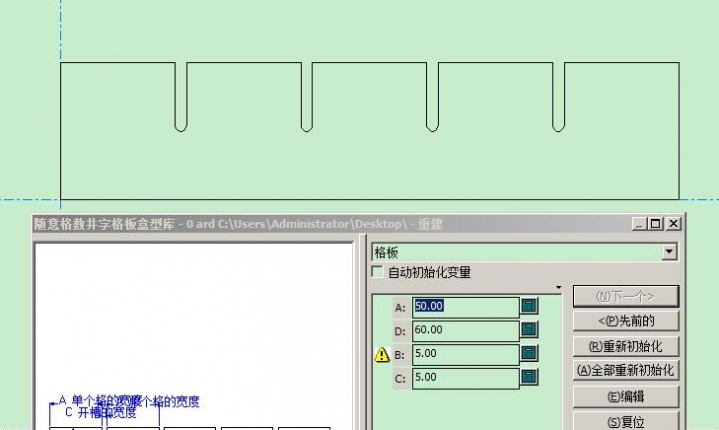Click the D value field showing 60.00
This screenshot has height=430, width=719.
tap(465, 330)
